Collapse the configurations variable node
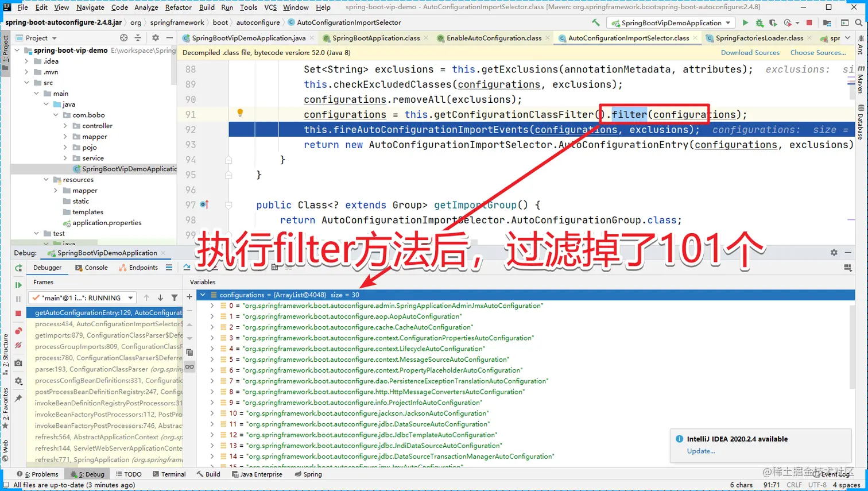The height and width of the screenshot is (491, 868). click(203, 295)
